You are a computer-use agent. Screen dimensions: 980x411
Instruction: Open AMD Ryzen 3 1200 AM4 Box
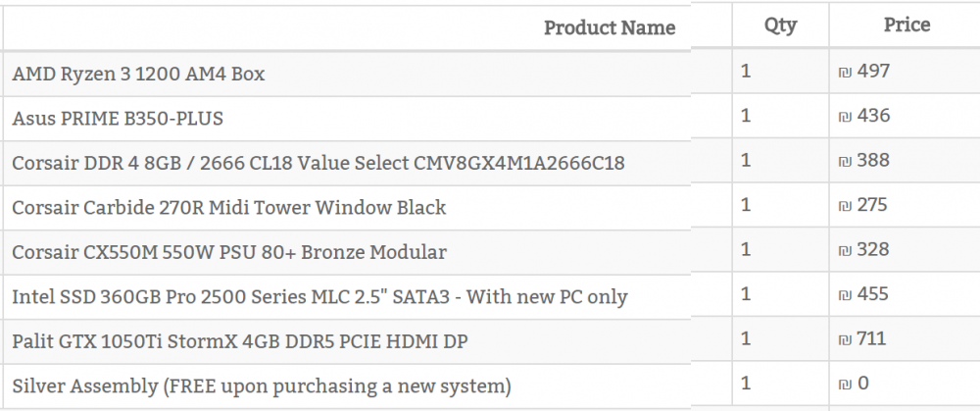138,74
